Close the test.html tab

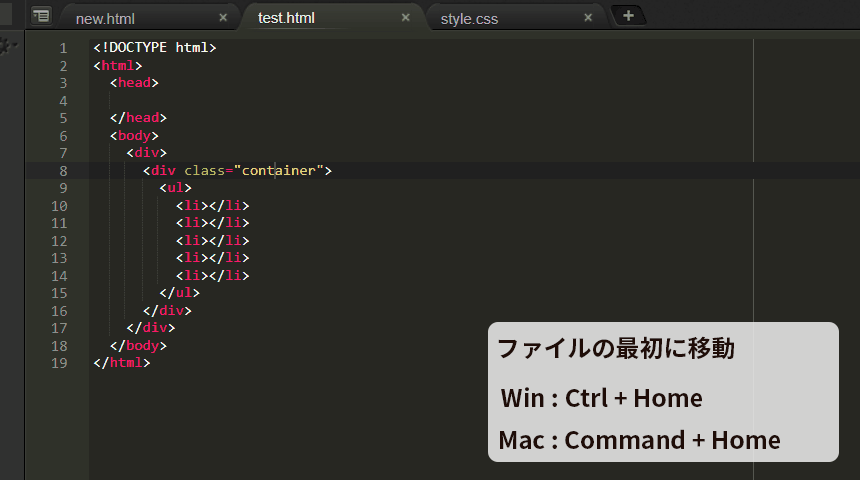406,18
